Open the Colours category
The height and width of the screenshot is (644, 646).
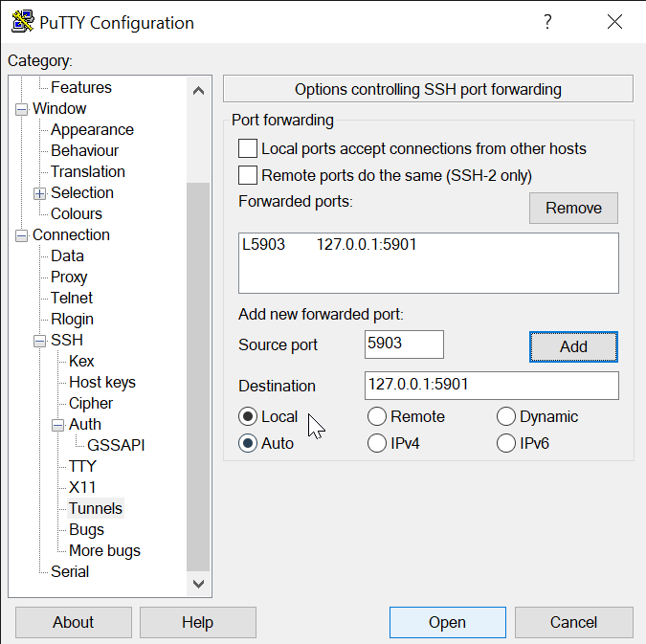coord(77,213)
